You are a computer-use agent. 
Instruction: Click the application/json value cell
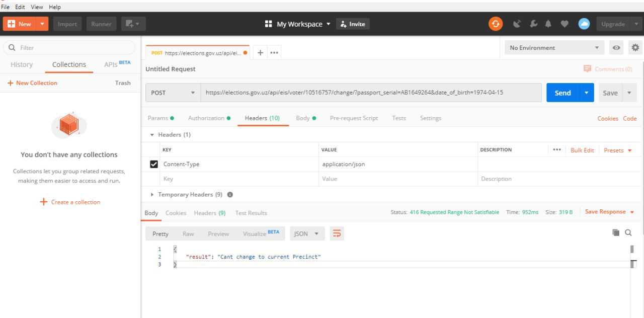[x=398, y=165]
